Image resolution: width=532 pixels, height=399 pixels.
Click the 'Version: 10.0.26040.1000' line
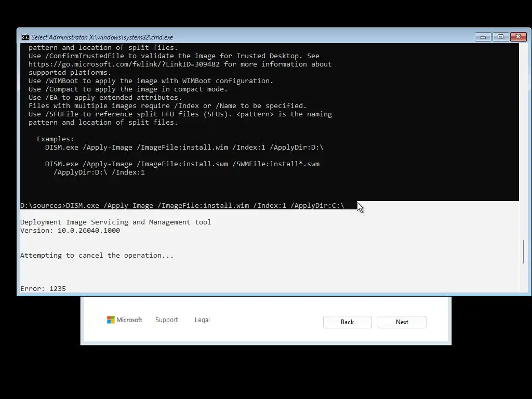click(x=70, y=230)
